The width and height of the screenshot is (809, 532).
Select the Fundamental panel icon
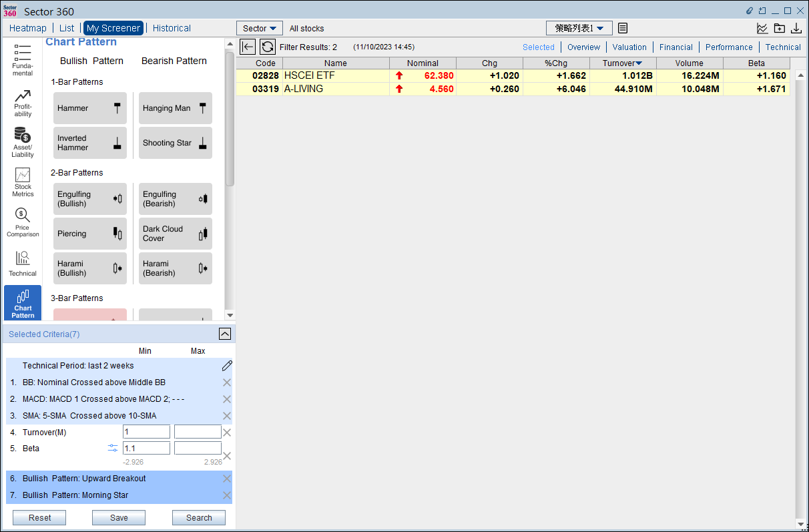pos(22,60)
